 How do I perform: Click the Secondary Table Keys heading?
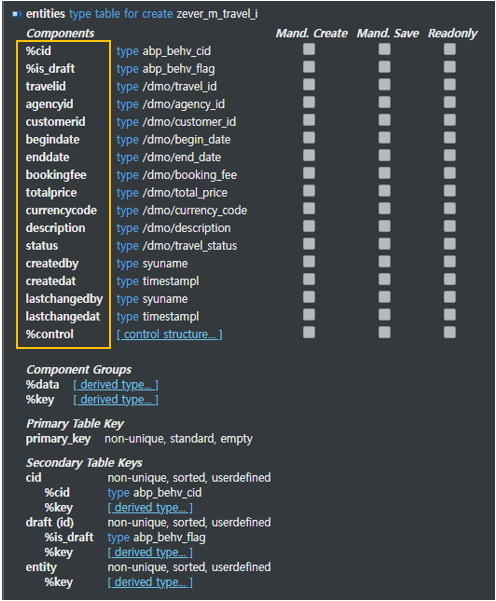tap(84, 463)
